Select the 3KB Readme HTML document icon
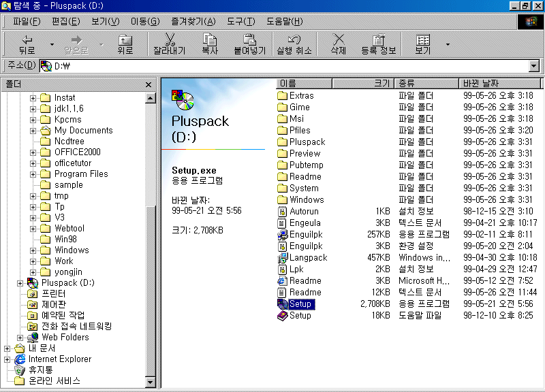The width and height of the screenshot is (545, 392). click(x=282, y=280)
